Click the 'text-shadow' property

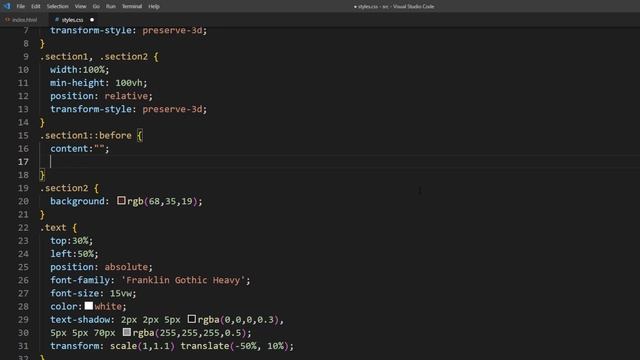[x=80, y=320]
